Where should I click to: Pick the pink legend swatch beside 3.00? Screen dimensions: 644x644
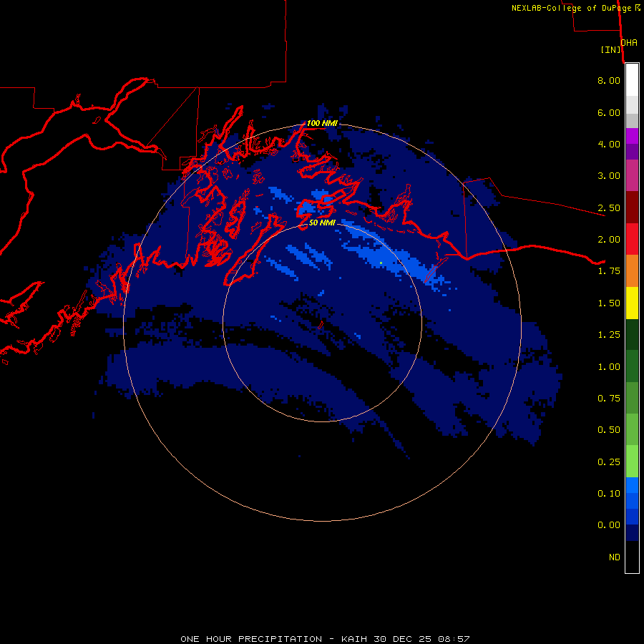pos(632,176)
